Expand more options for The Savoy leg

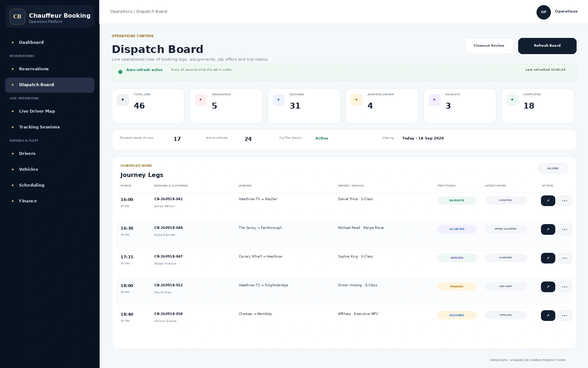(x=565, y=229)
